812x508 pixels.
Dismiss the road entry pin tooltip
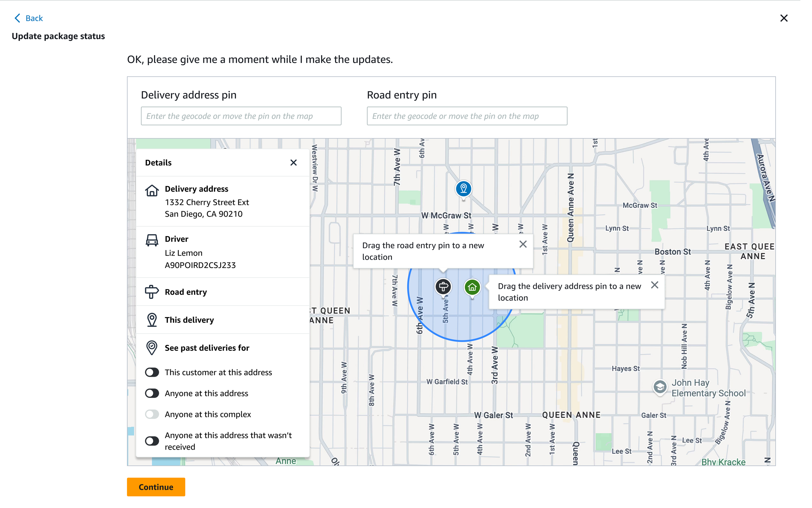pos(523,244)
